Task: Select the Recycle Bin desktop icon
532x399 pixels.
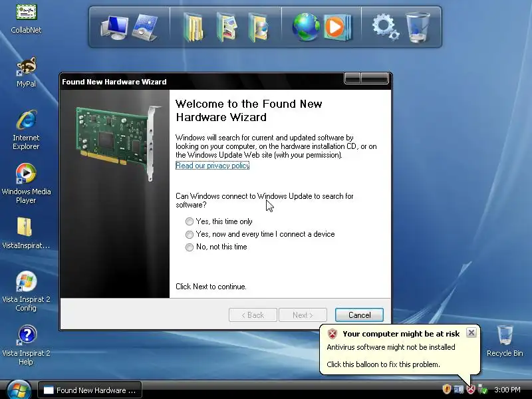Action: (505, 340)
